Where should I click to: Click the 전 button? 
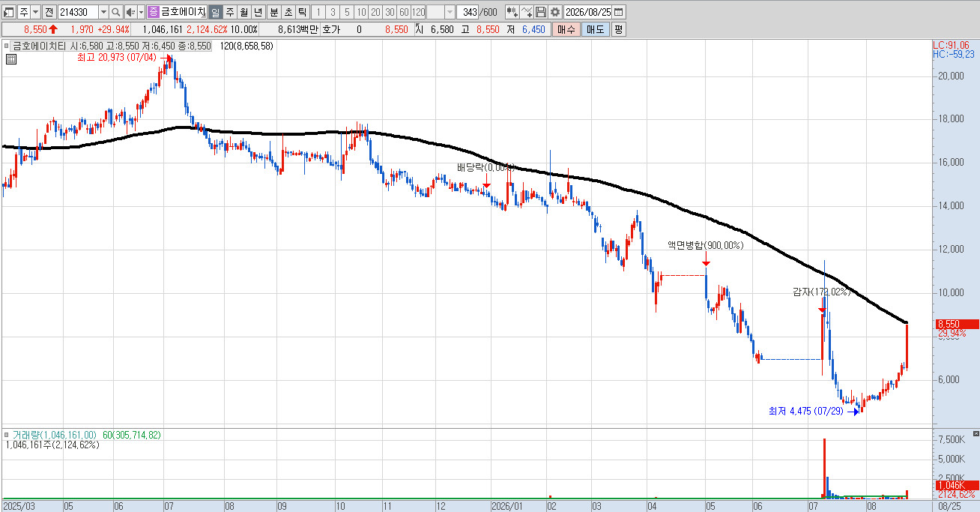(49, 12)
